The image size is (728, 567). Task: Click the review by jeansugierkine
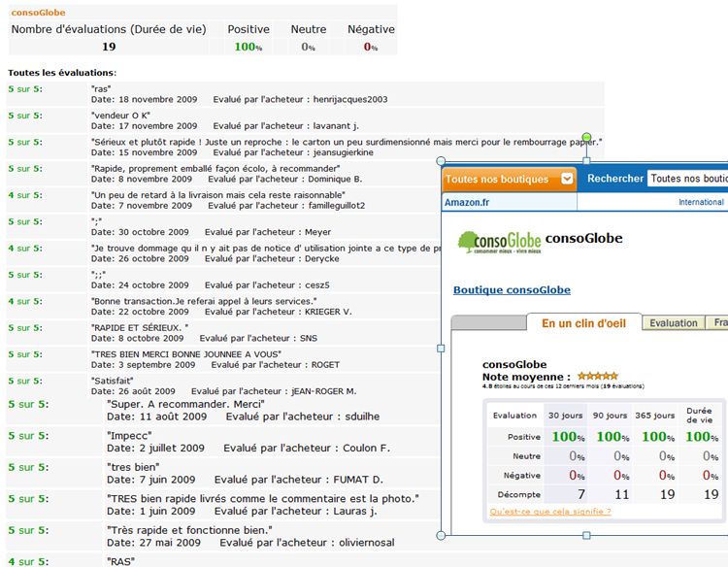(x=306, y=147)
